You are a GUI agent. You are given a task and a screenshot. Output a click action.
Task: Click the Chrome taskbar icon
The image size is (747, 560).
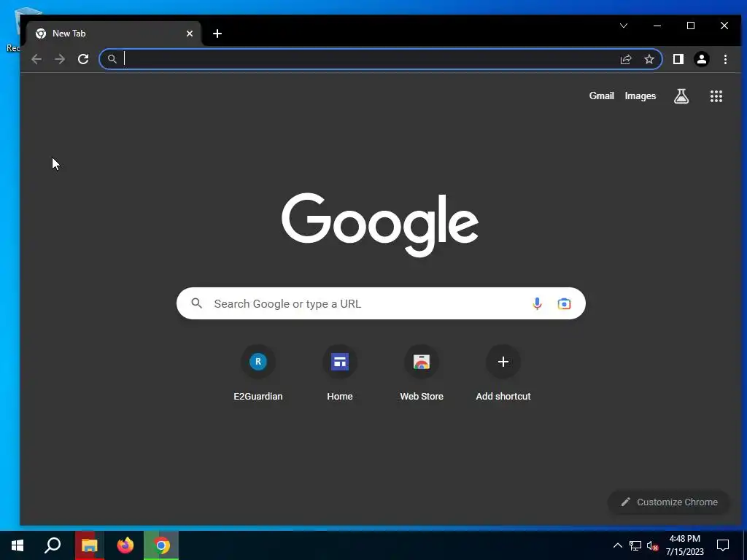point(161,545)
